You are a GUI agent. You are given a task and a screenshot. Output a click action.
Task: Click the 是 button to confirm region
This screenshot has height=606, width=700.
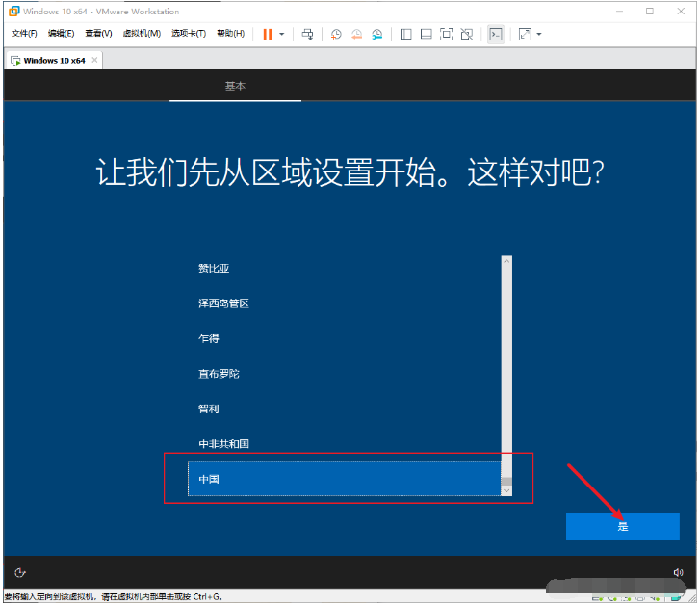[622, 526]
